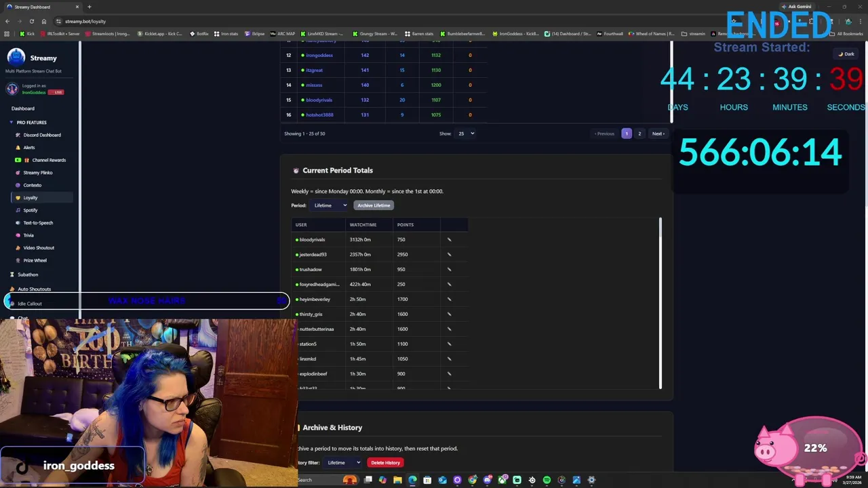Edit points for explodinbeef
This screenshot has width=868, height=488.
pyautogui.click(x=449, y=373)
